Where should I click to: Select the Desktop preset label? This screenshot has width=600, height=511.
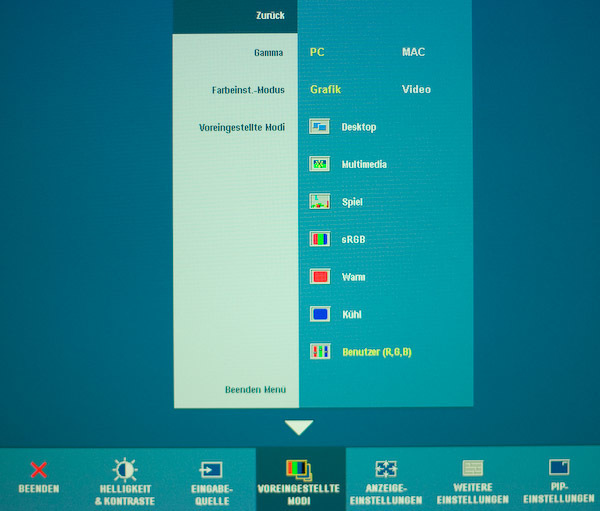coord(359,127)
